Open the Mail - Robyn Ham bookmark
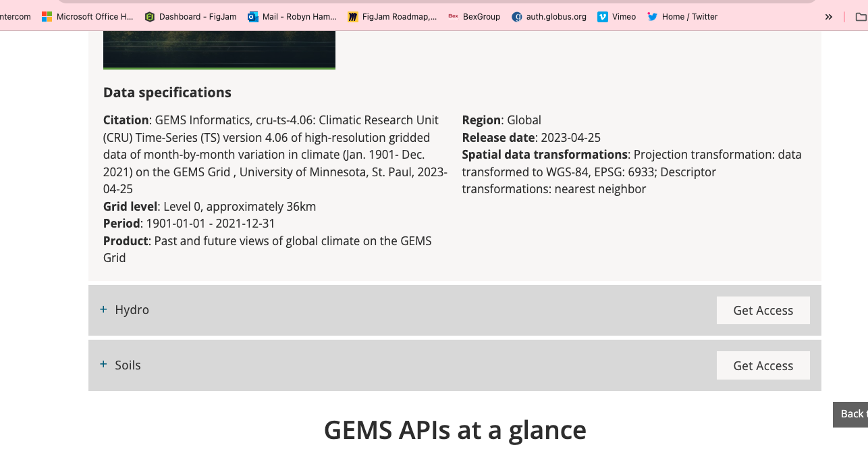Image resolution: width=868 pixels, height=464 pixels. 292,17
